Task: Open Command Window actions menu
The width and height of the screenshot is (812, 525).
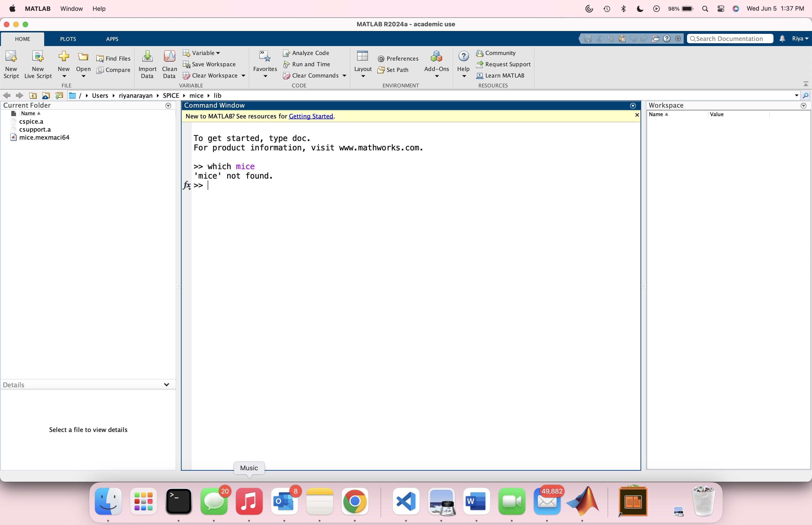Action: coord(633,106)
